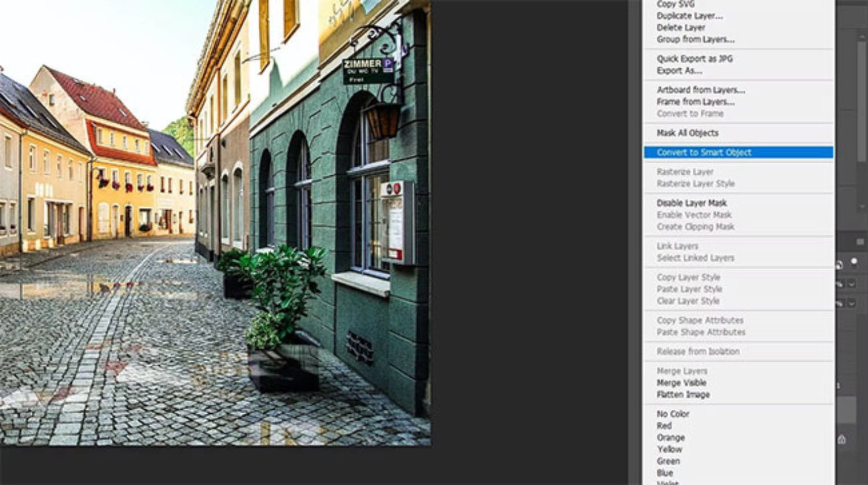Open the lower percent dropdown arrow
The height and width of the screenshot is (485, 868).
pos(852,303)
